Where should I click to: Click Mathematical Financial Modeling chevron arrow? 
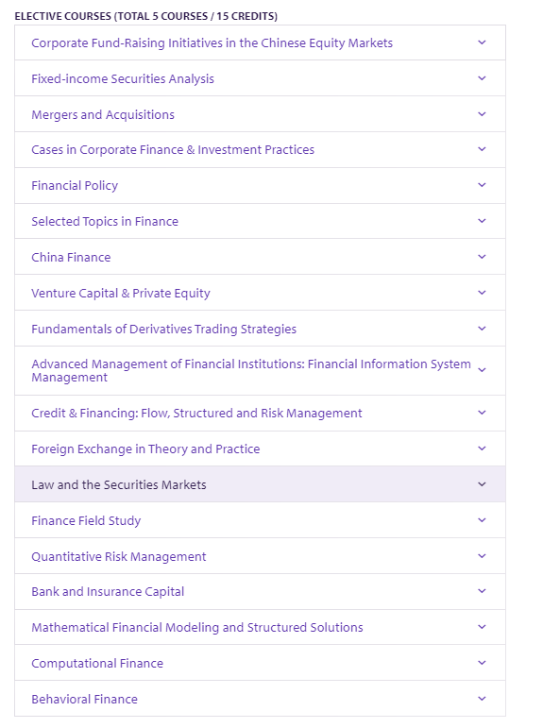coord(482,627)
